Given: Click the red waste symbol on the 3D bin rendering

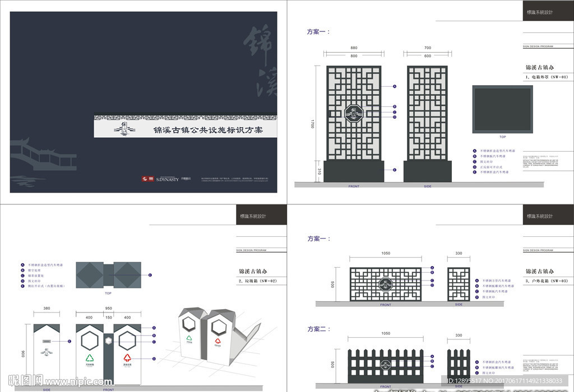Looking at the screenshot, I should click(218, 341).
